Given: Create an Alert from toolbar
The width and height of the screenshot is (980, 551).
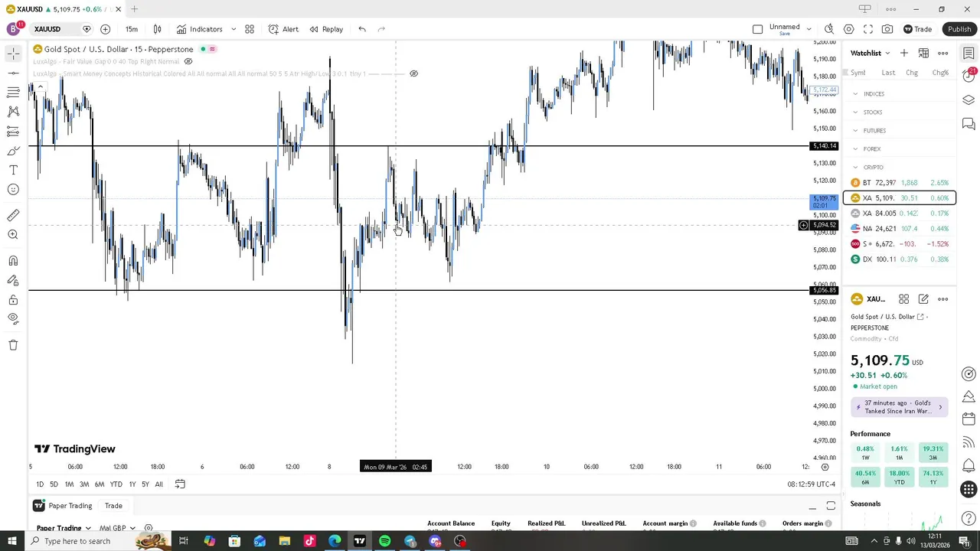Looking at the screenshot, I should [x=283, y=29].
